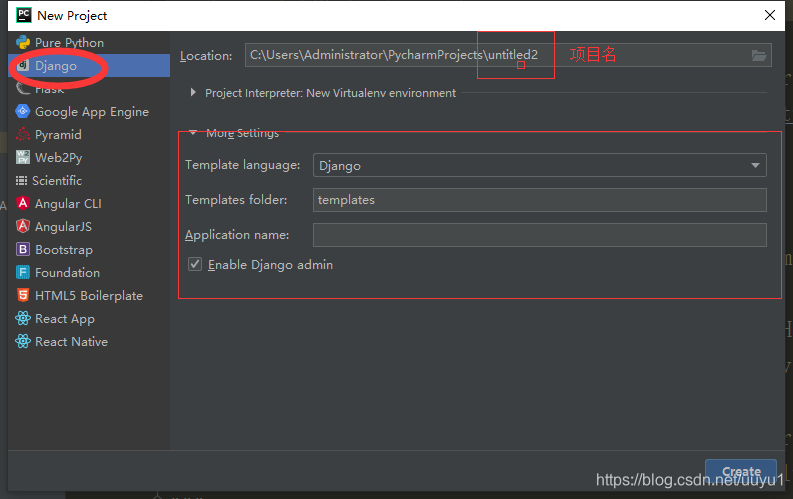Click the Django label in project list
The image size is (793, 499).
coord(56,66)
